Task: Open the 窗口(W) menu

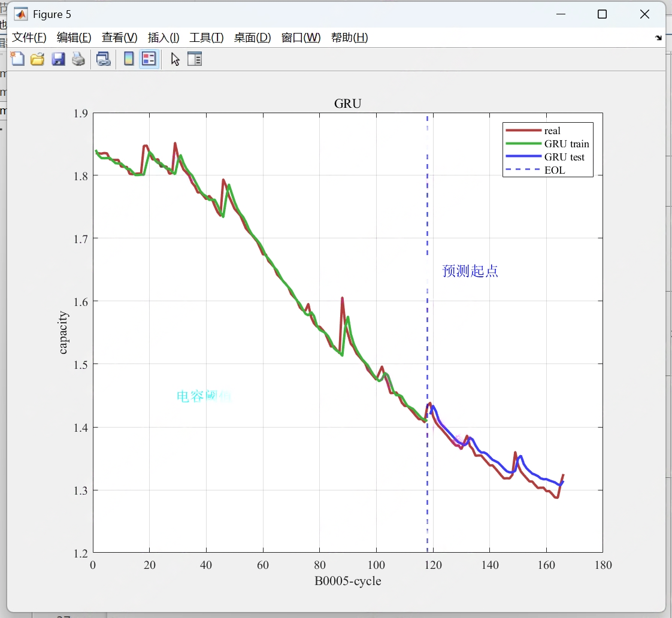Action: point(301,38)
